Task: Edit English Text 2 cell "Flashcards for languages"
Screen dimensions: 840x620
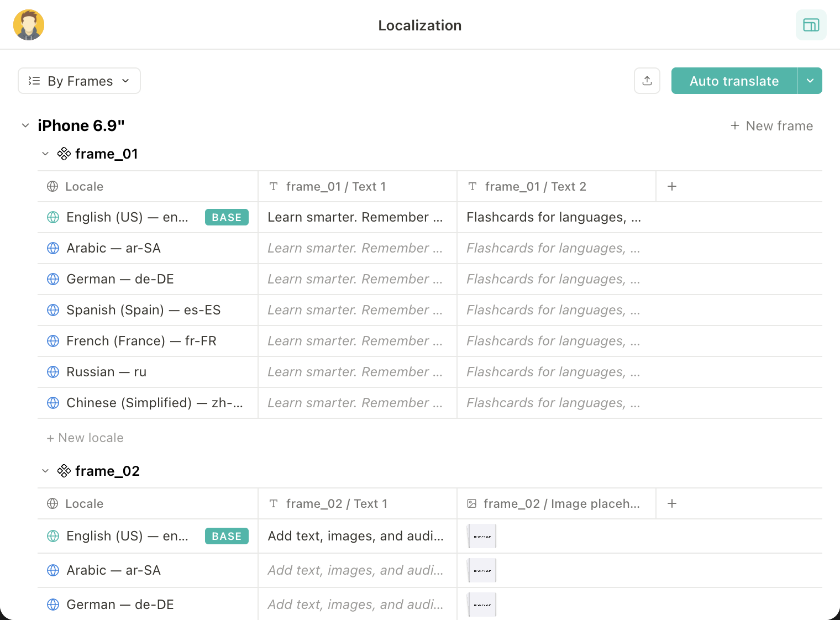Action: click(556, 217)
